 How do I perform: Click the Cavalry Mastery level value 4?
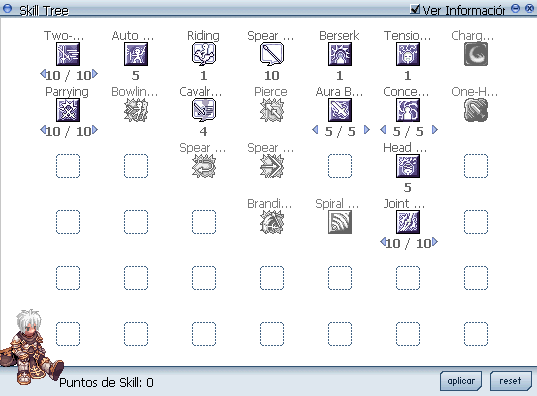click(203, 132)
